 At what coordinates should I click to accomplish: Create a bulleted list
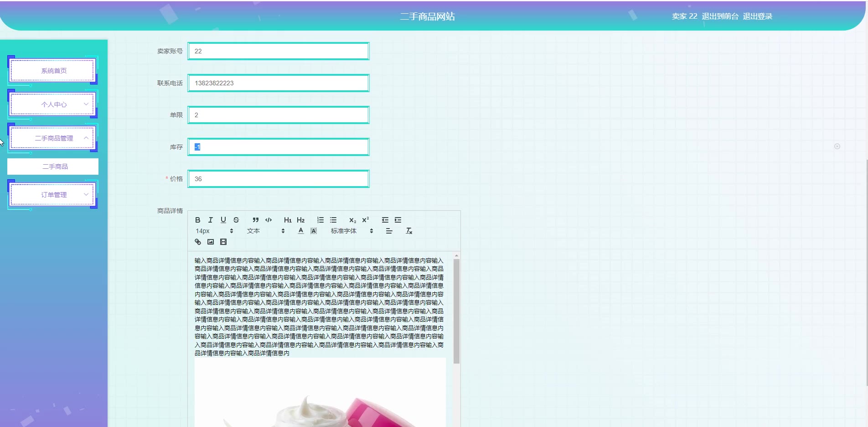tap(333, 220)
